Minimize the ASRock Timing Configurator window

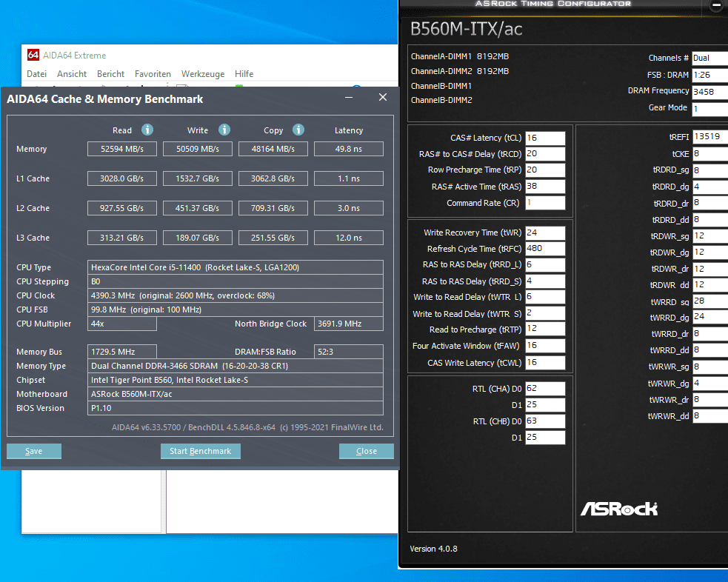pos(717,6)
